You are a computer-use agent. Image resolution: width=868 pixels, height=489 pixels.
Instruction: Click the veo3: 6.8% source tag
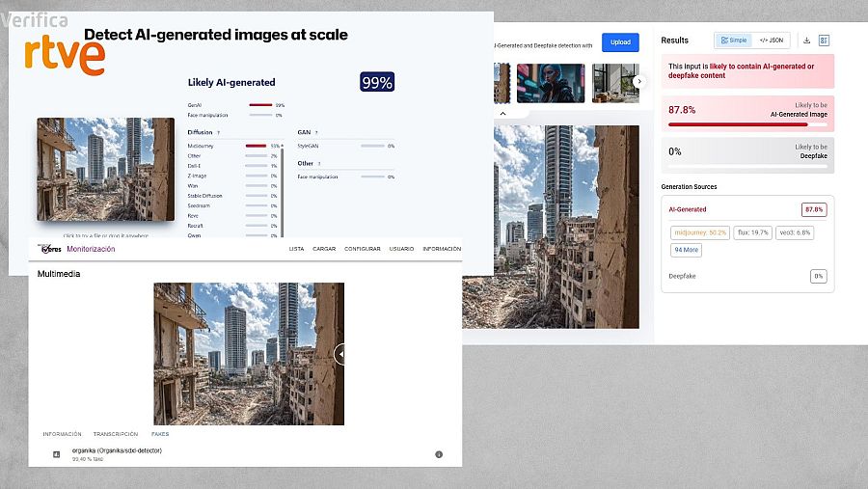click(x=795, y=232)
